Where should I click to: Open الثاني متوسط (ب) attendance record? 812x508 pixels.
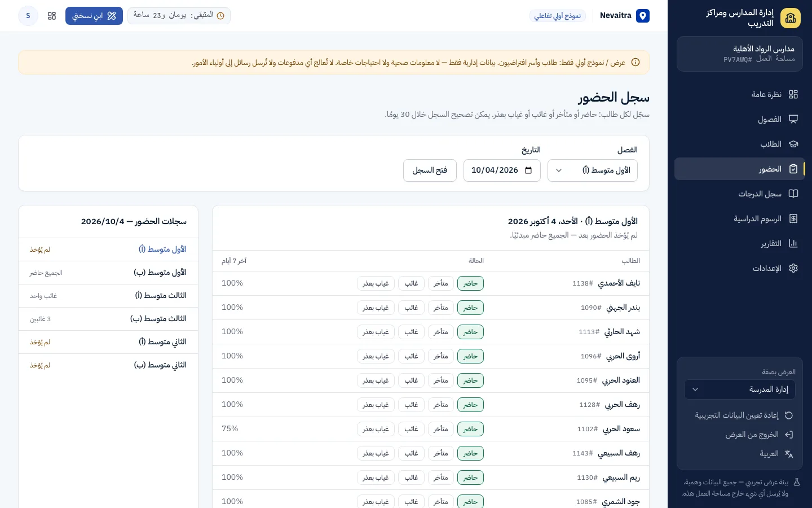108,365
